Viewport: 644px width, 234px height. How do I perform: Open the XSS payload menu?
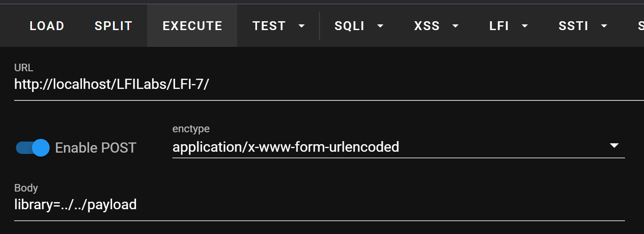click(427, 26)
